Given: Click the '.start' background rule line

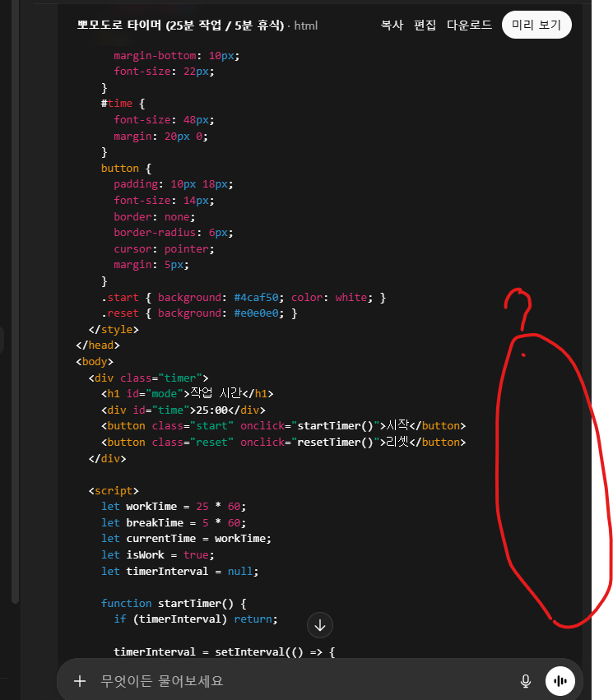Looking at the screenshot, I should pos(244,297).
